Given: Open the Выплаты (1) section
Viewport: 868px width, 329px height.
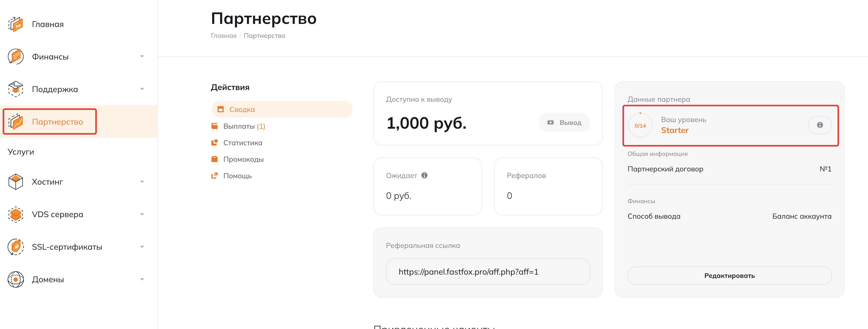Looking at the screenshot, I should click(x=244, y=126).
